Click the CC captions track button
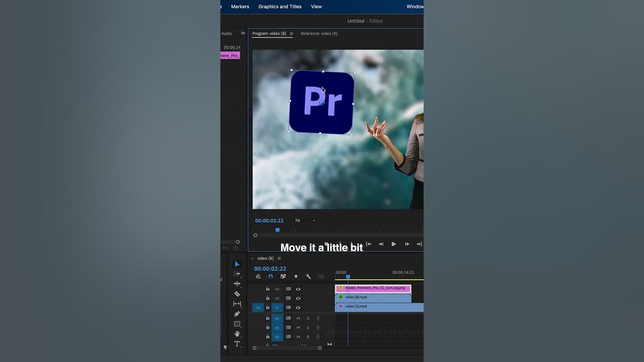 click(x=321, y=277)
